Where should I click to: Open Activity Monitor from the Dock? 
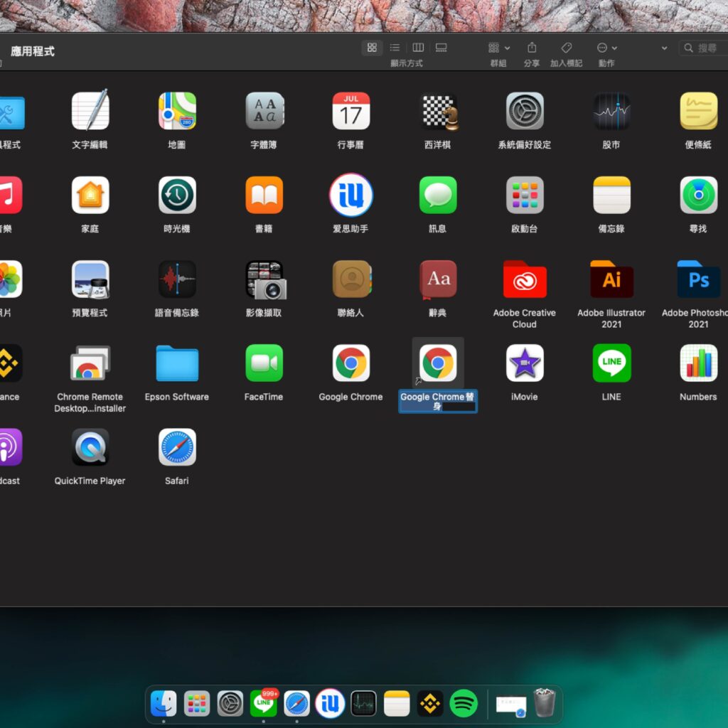[x=363, y=703]
